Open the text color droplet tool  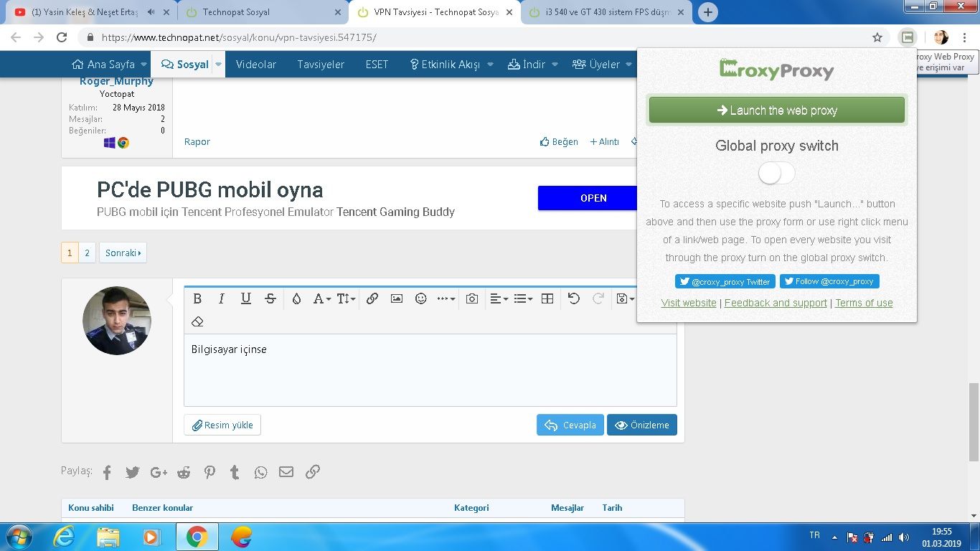(296, 299)
